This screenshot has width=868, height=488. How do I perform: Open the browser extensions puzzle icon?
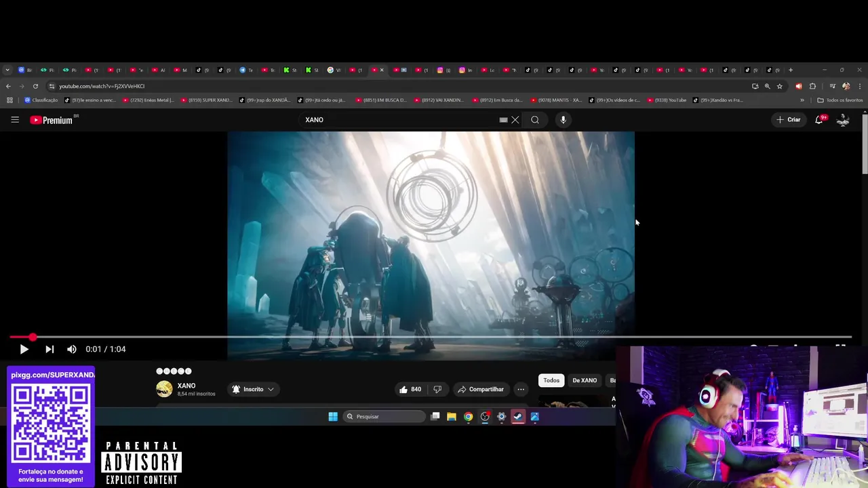click(x=812, y=86)
